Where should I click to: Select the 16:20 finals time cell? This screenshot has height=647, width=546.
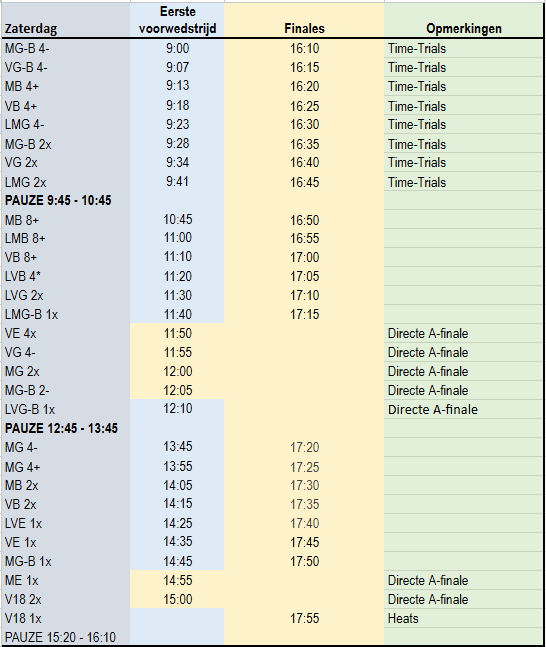[304, 86]
